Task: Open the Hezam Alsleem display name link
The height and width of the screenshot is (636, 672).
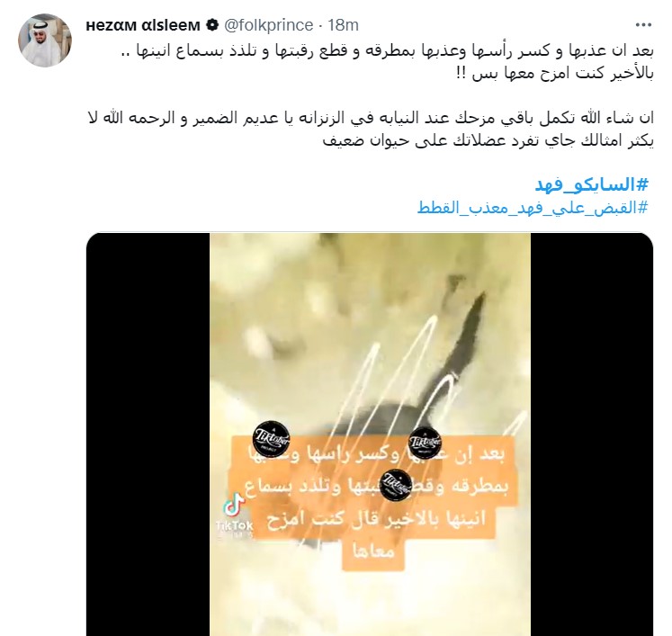Action: [143, 25]
